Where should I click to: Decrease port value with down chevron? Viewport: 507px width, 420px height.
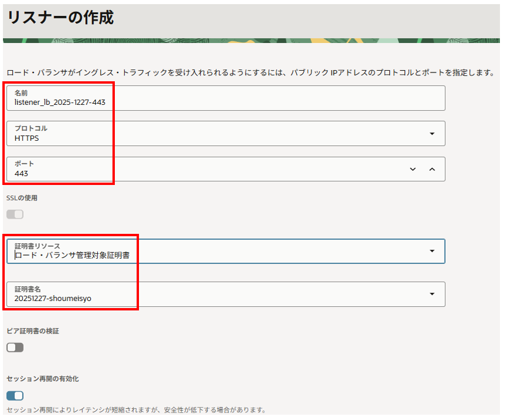pos(413,169)
